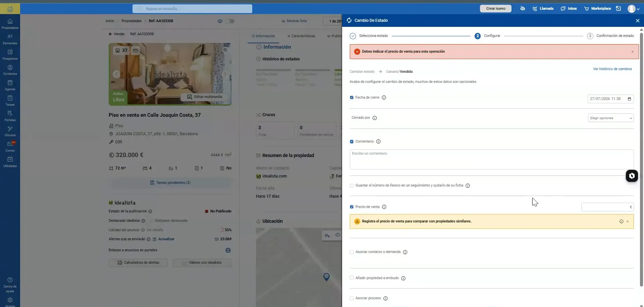Open the user avatar menu chevron
Image resolution: width=644 pixels, height=307 pixels.
pos(638,9)
